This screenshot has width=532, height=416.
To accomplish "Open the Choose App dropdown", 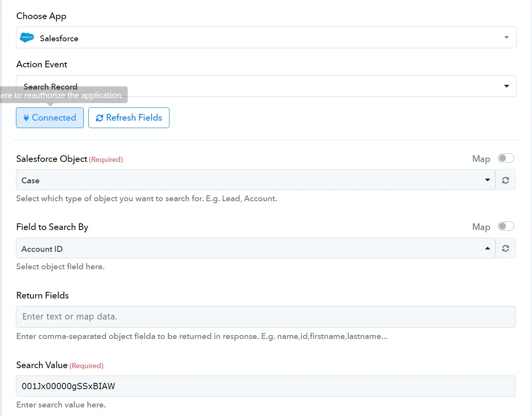I will pos(266,38).
